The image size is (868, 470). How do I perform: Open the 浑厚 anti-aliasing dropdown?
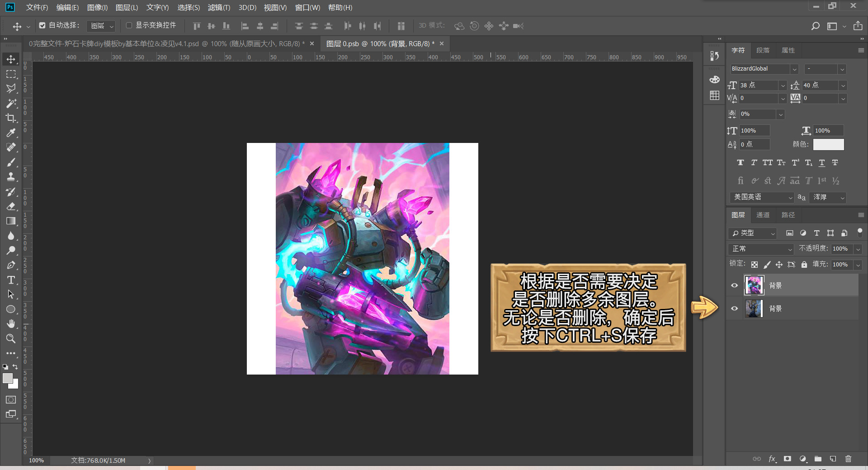[828, 197]
